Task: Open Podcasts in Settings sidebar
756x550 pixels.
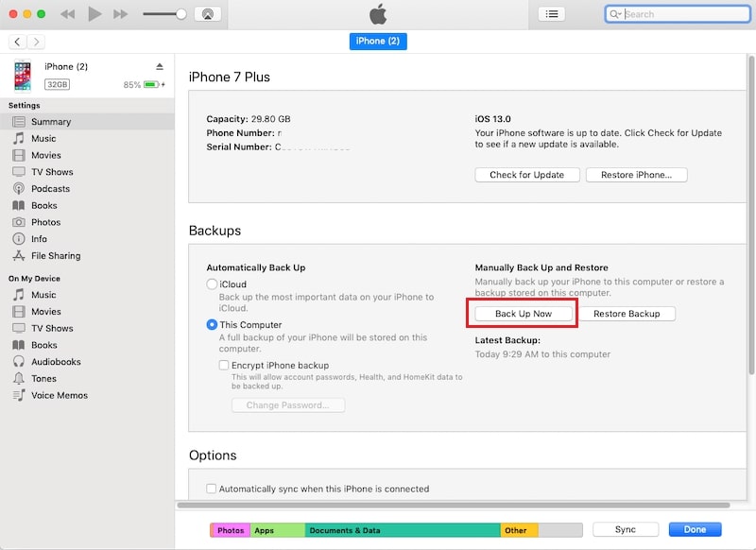Action: (x=50, y=189)
